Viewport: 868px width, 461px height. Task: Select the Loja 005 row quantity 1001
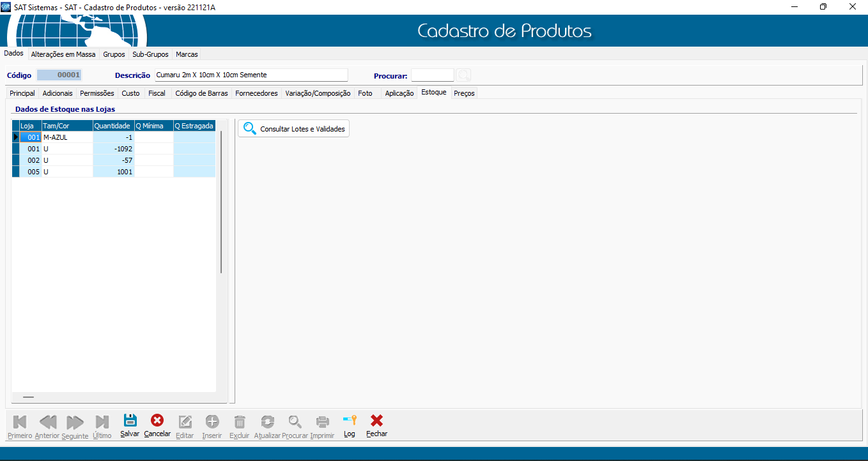pyautogui.click(x=112, y=172)
